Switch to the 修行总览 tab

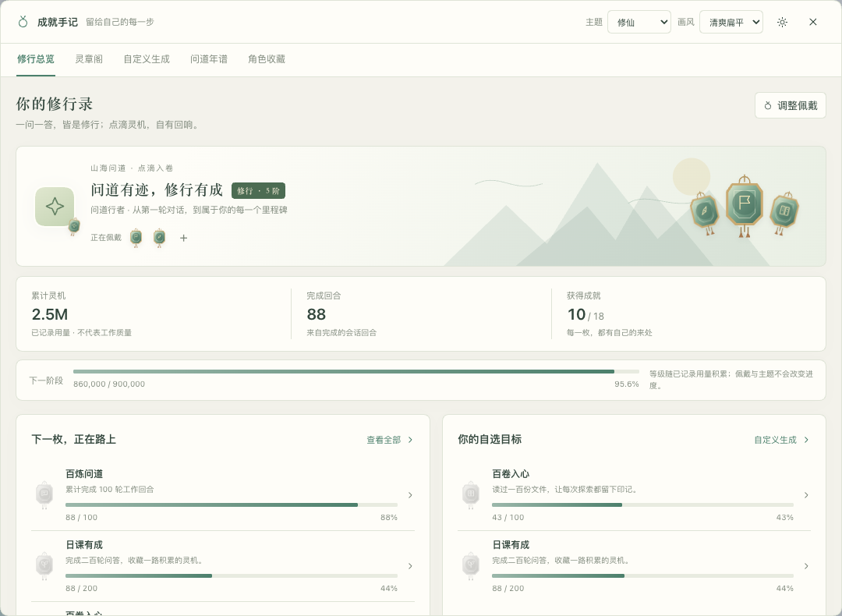point(35,59)
